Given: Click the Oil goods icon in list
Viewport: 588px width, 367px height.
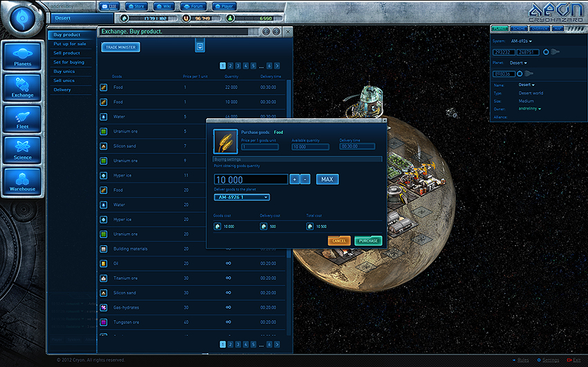Looking at the screenshot, I should (103, 263).
